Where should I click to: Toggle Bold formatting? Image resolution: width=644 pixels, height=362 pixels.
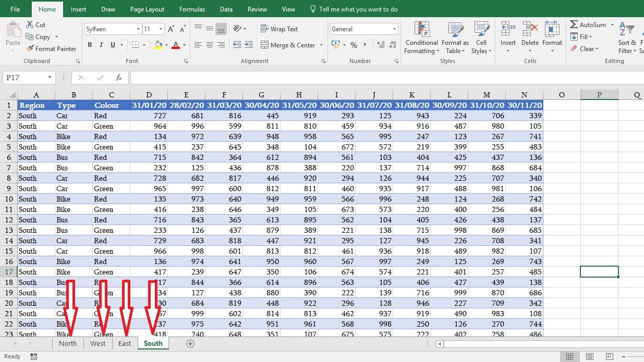(90, 45)
